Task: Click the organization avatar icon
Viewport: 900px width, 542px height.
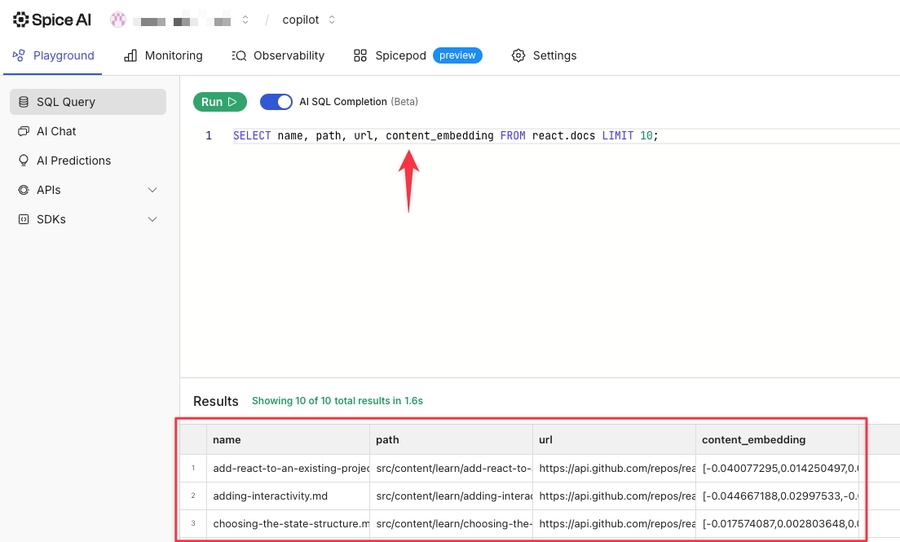Action: pyautogui.click(x=118, y=19)
